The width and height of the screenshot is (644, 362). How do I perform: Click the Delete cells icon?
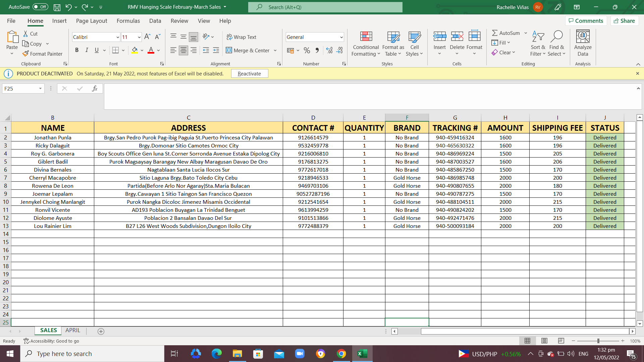[x=457, y=36]
